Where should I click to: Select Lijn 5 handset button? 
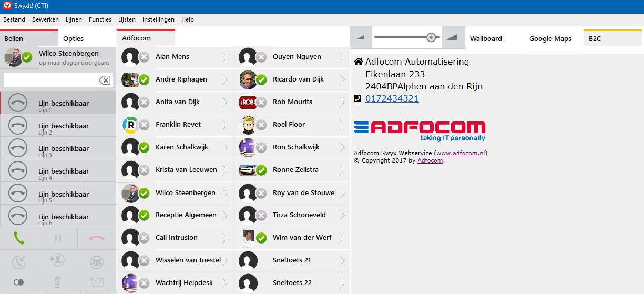pos(18,194)
